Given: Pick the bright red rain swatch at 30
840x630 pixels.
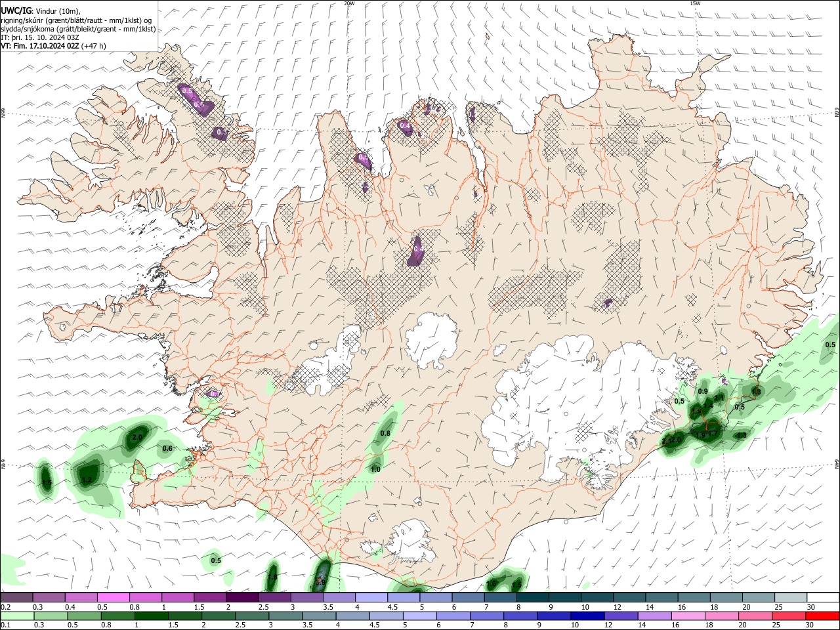Looking at the screenshot, I should [822, 616].
